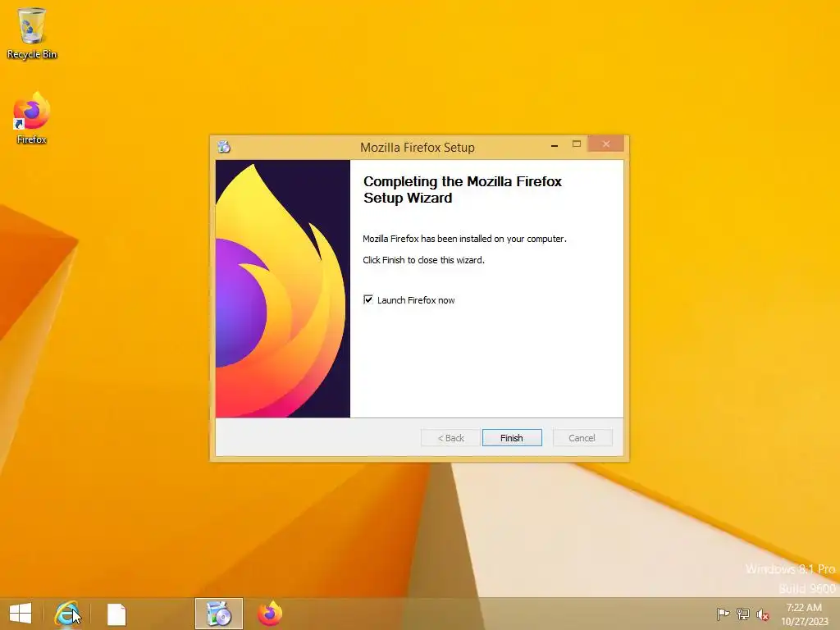Launch Internet Explorer from the taskbar
840x630 pixels.
pos(67,614)
